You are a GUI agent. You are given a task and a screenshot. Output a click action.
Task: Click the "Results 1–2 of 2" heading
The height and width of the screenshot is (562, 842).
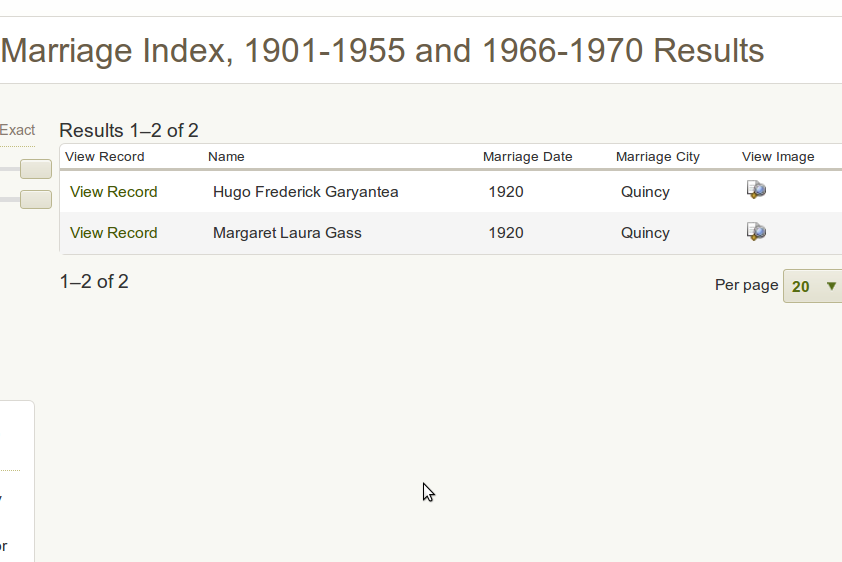(x=129, y=131)
